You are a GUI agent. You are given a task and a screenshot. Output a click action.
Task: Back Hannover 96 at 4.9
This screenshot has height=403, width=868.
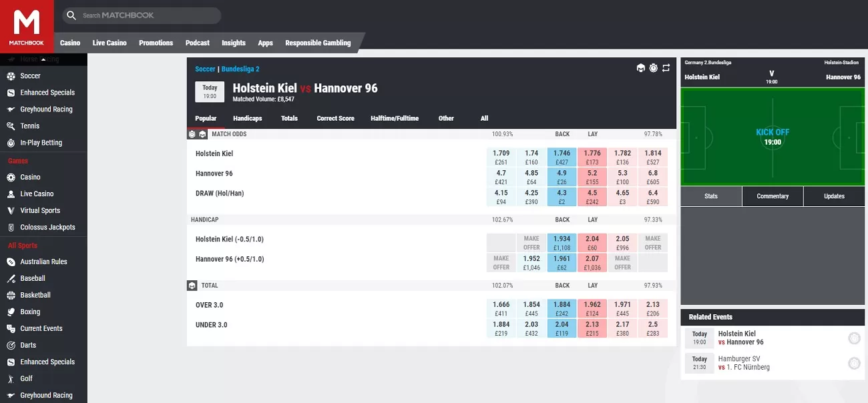[x=562, y=177]
